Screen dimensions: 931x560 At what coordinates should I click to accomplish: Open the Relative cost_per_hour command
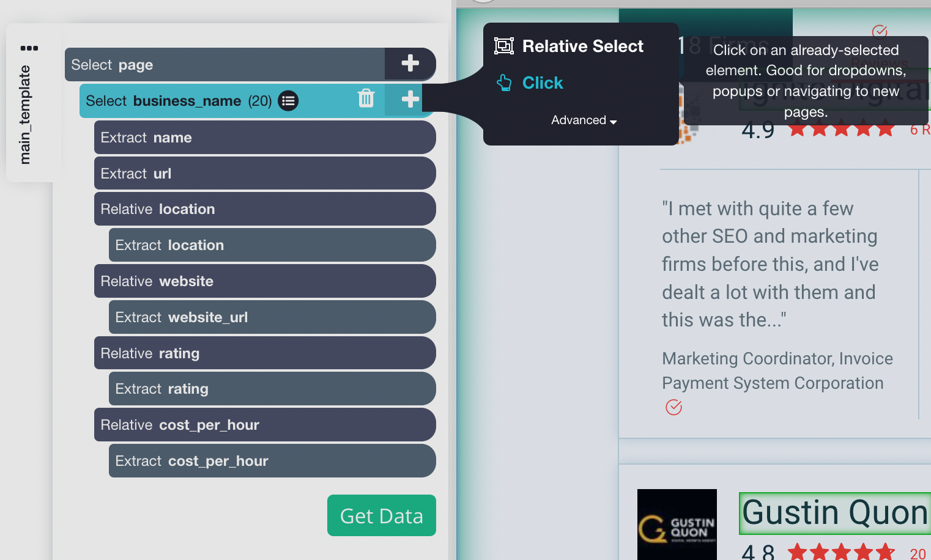(265, 424)
